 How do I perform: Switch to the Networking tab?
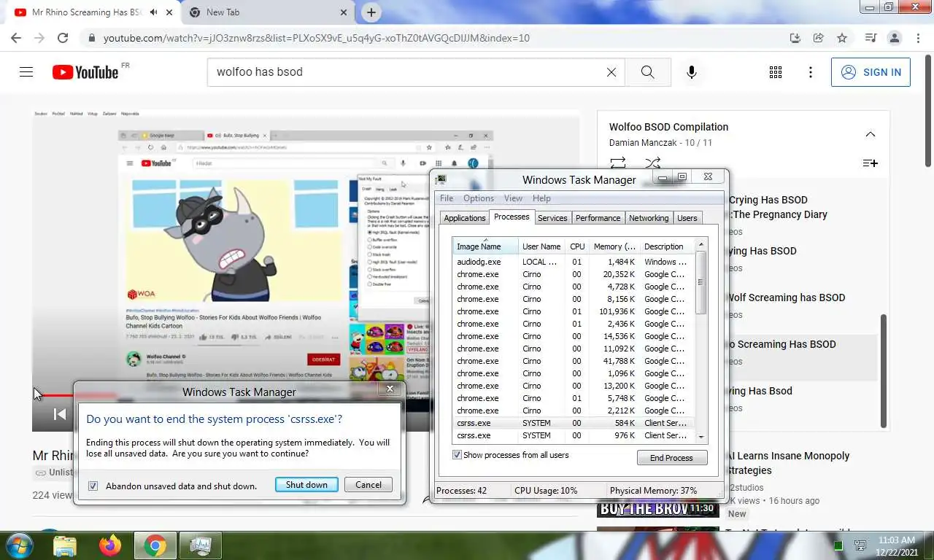649,218
